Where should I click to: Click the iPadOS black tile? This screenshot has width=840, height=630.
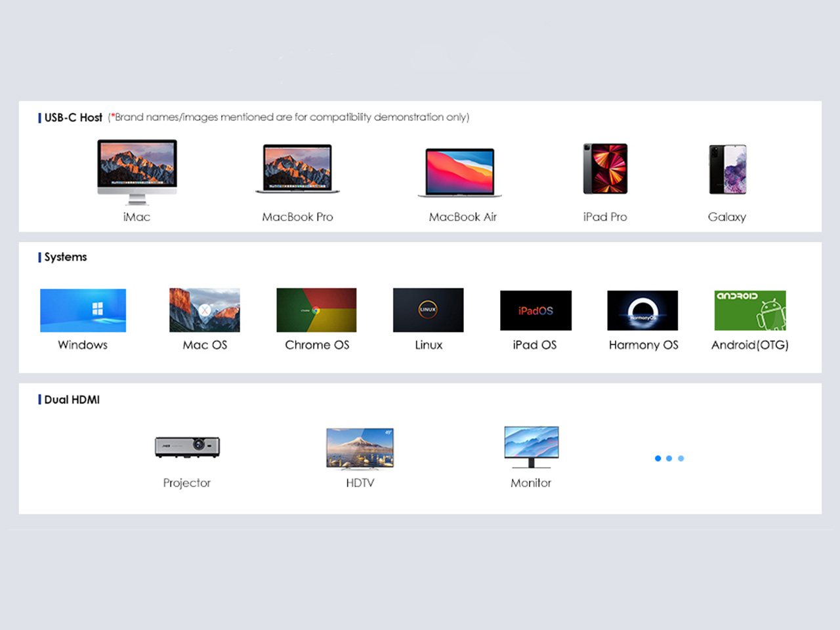pyautogui.click(x=535, y=310)
